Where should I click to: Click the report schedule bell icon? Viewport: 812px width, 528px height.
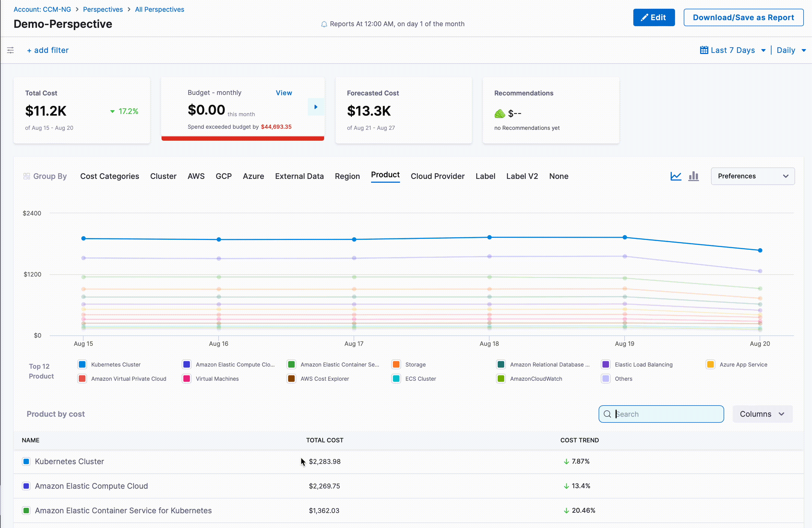coord(324,24)
